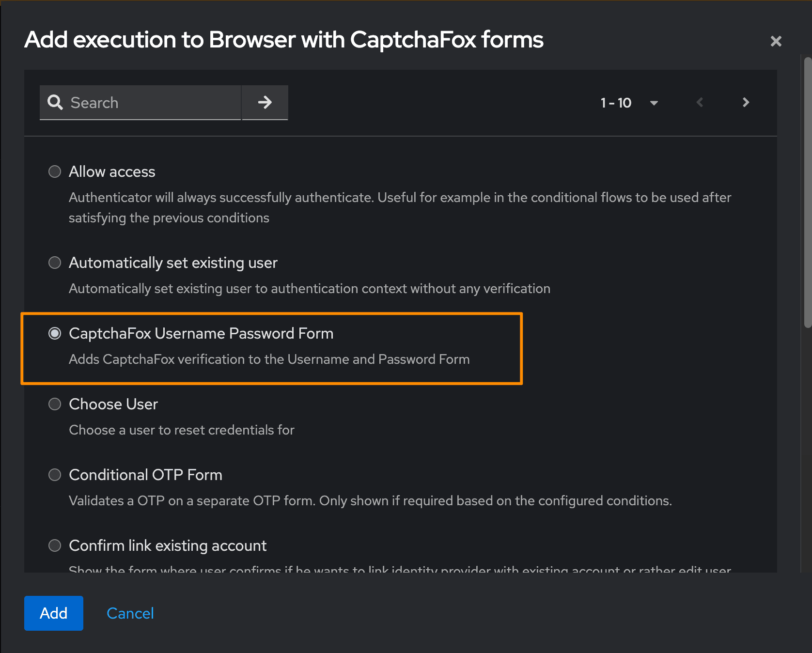Click the magnifying glass search icon
The width and height of the screenshot is (812, 653).
[55, 102]
